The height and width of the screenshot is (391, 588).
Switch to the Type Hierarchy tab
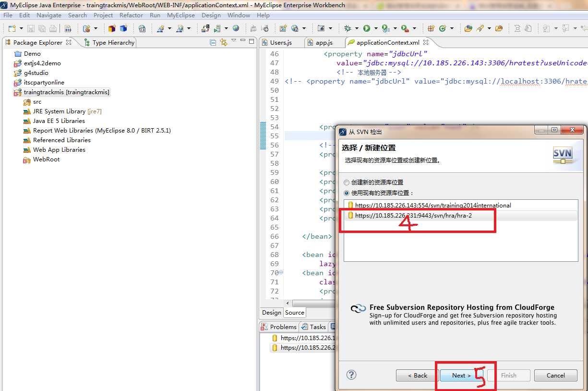(x=109, y=42)
